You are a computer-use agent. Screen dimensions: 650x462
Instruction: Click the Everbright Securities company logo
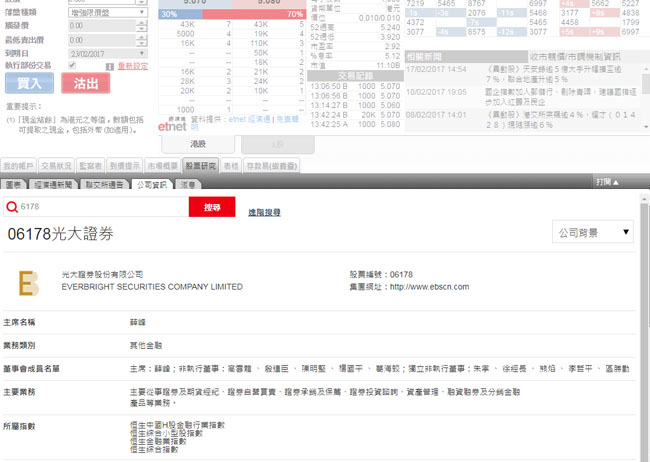pyautogui.click(x=29, y=283)
